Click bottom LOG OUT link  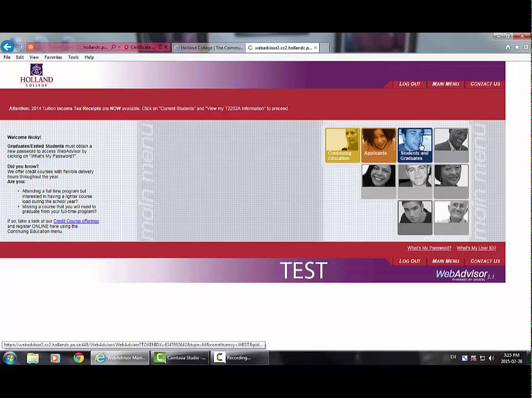[410, 261]
